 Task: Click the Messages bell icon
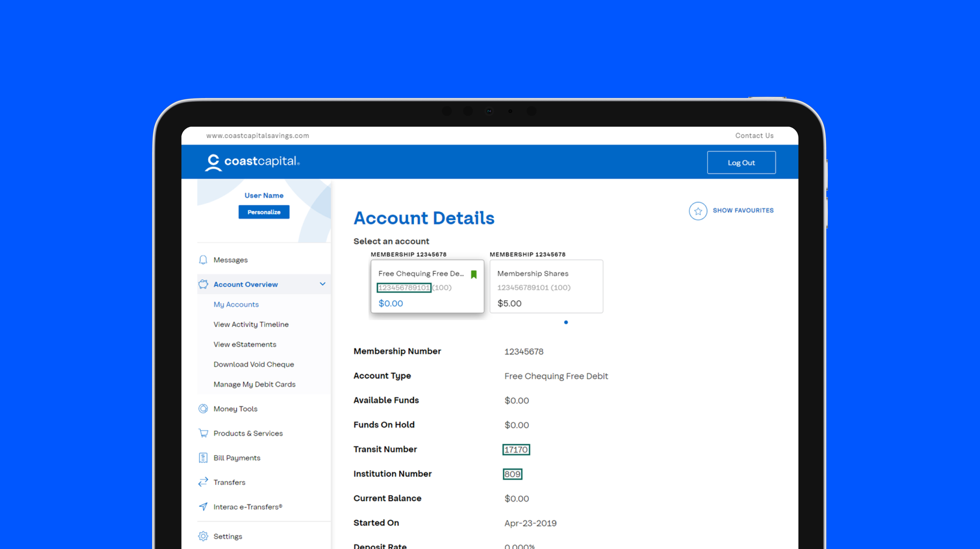203,260
